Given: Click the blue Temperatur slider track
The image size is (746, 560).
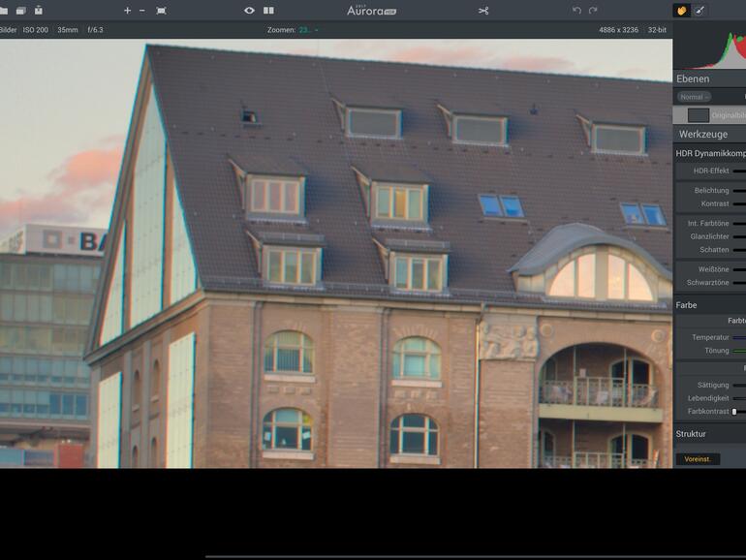Looking at the screenshot, I should click(739, 337).
